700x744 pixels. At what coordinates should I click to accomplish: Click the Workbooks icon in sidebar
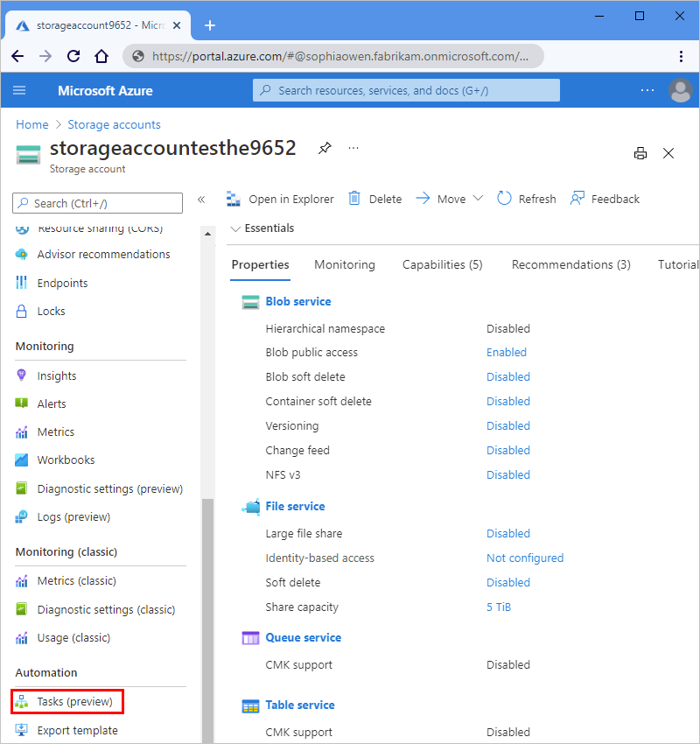point(21,460)
